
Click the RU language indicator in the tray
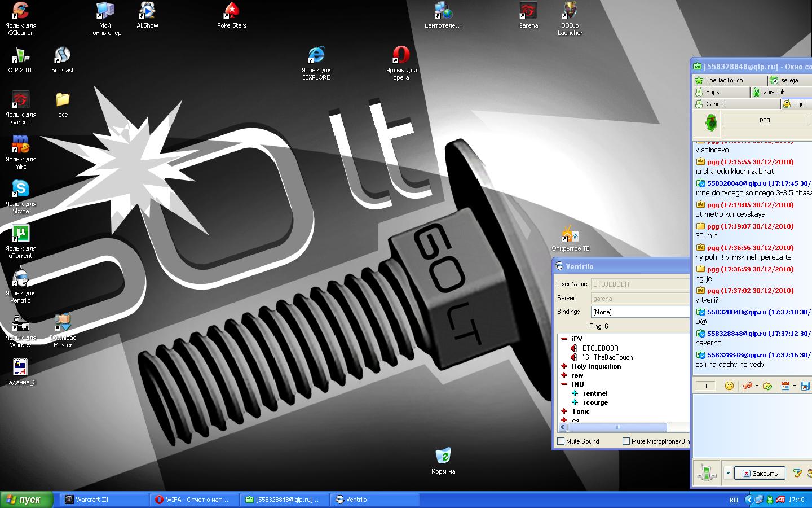pos(734,500)
